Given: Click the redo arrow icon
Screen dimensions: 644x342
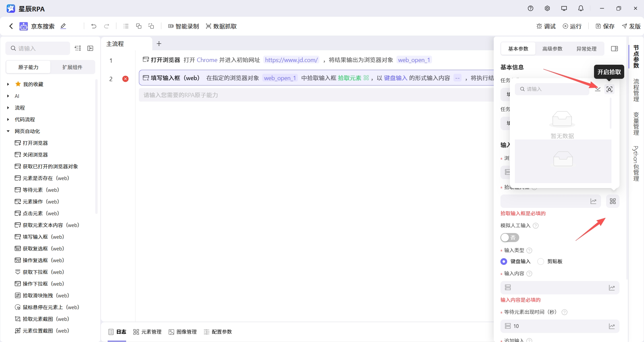Looking at the screenshot, I should [x=107, y=26].
